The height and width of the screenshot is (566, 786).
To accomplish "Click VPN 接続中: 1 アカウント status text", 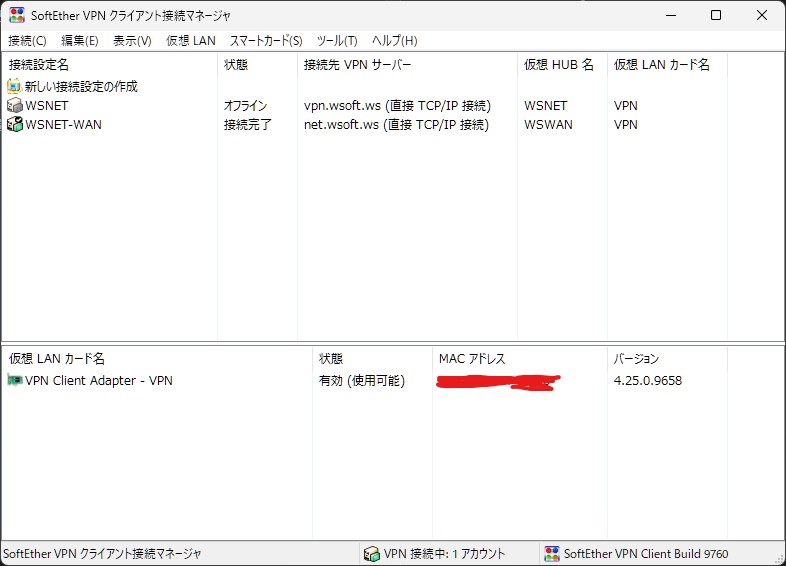I will coord(445,553).
